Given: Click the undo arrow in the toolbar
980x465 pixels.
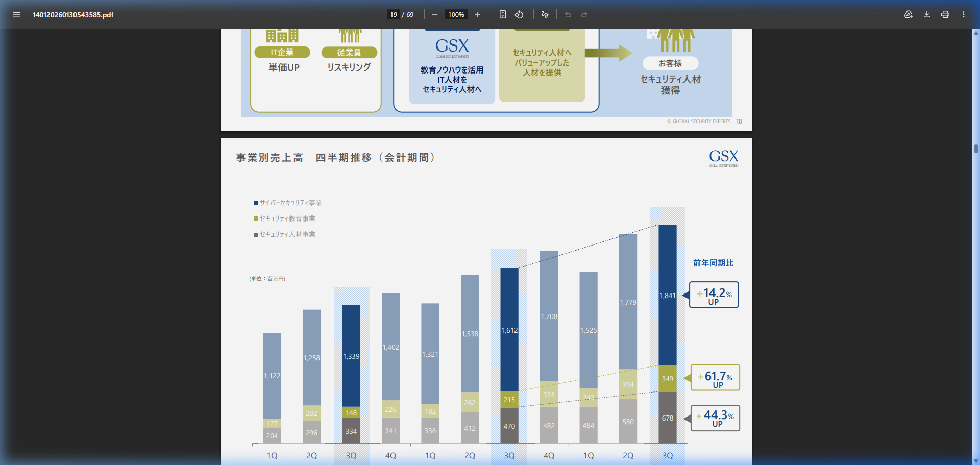Looking at the screenshot, I should coord(568,14).
